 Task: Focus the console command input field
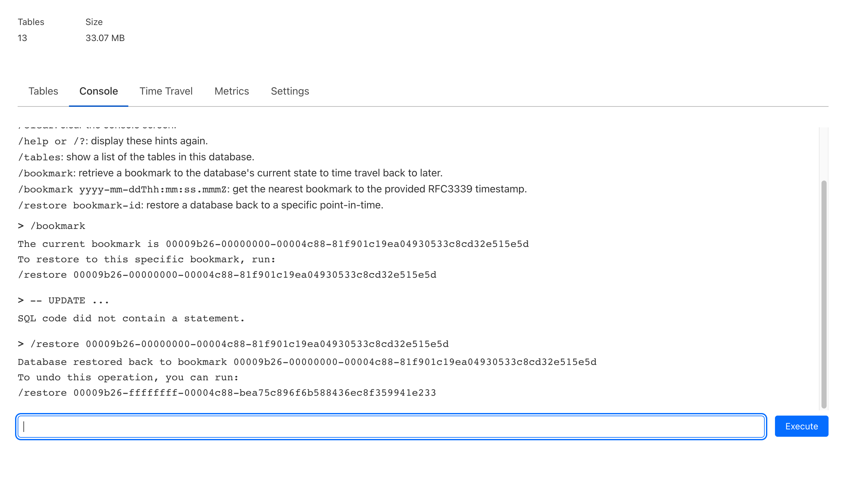pos(391,426)
